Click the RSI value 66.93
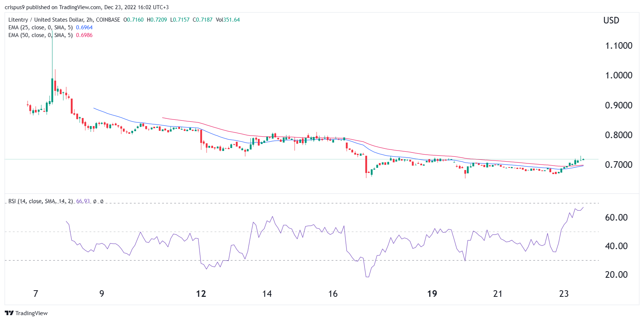The height and width of the screenshot is (321, 644). (x=83, y=201)
